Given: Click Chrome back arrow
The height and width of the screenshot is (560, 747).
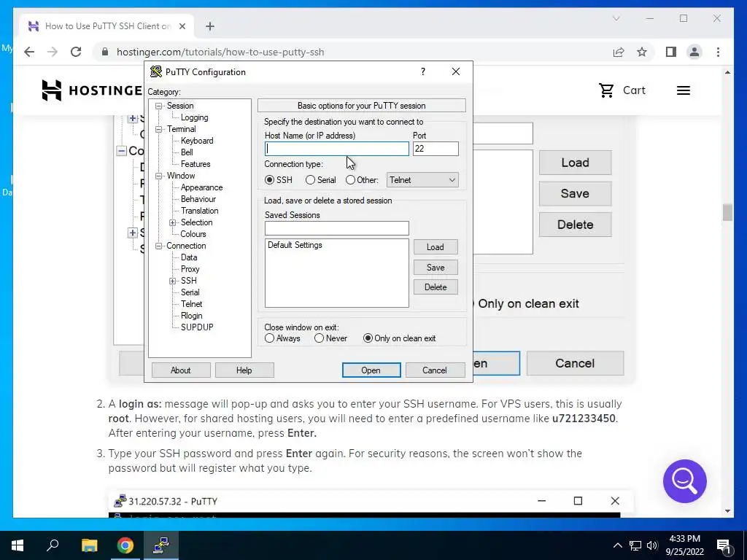Looking at the screenshot, I should pyautogui.click(x=29, y=52).
